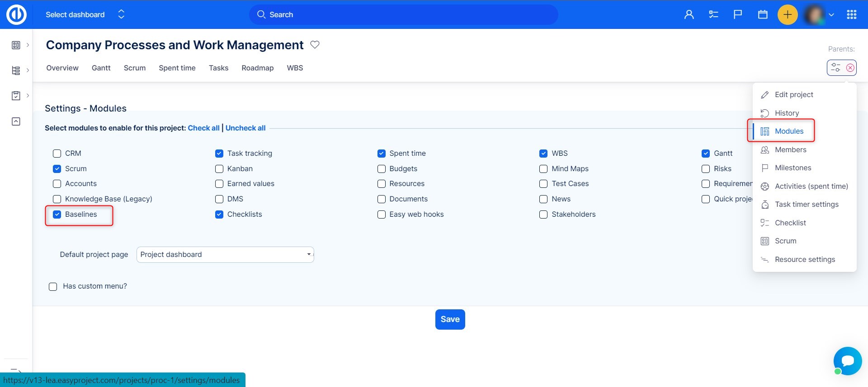The width and height of the screenshot is (868, 387).
Task: Open the apps grid menu icon
Action: 852,14
